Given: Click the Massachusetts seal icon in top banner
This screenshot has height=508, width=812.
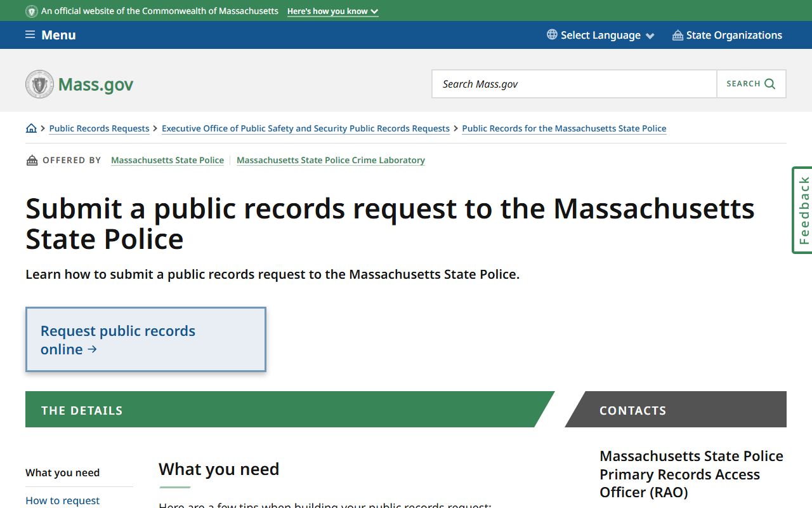Looking at the screenshot, I should [32, 11].
